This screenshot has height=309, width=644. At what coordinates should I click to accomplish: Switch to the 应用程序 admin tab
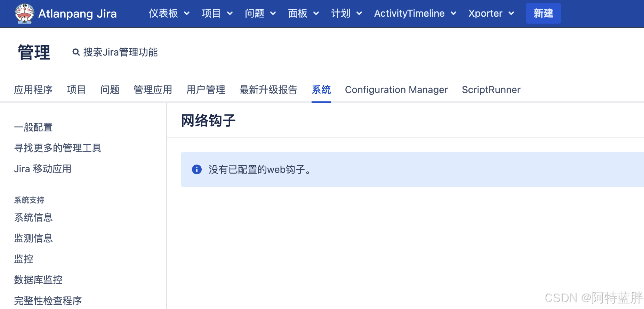click(33, 90)
